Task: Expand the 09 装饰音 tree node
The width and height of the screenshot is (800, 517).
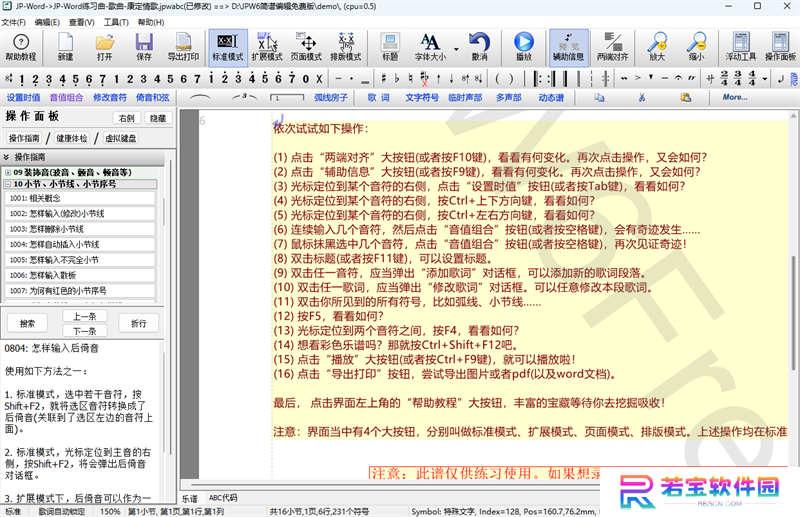Action: [x=8, y=173]
